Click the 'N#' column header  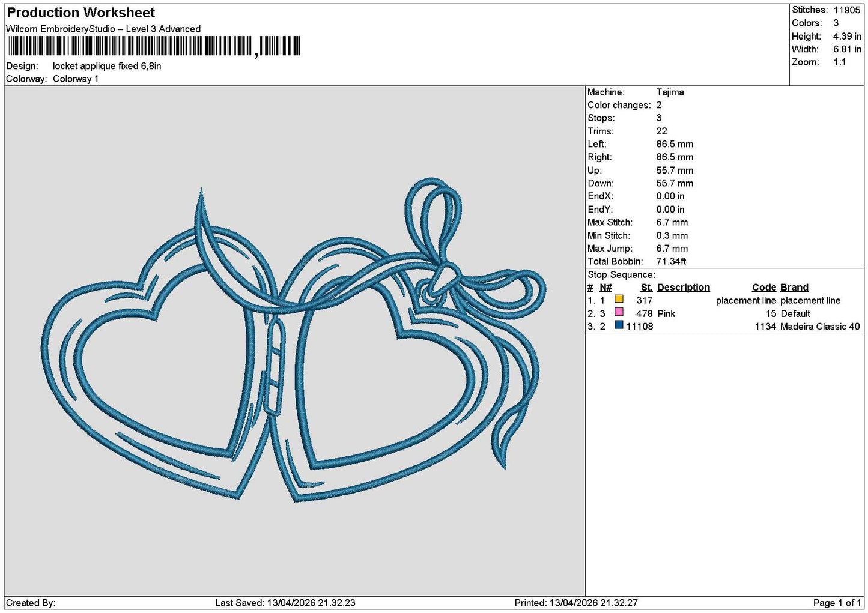click(x=605, y=288)
